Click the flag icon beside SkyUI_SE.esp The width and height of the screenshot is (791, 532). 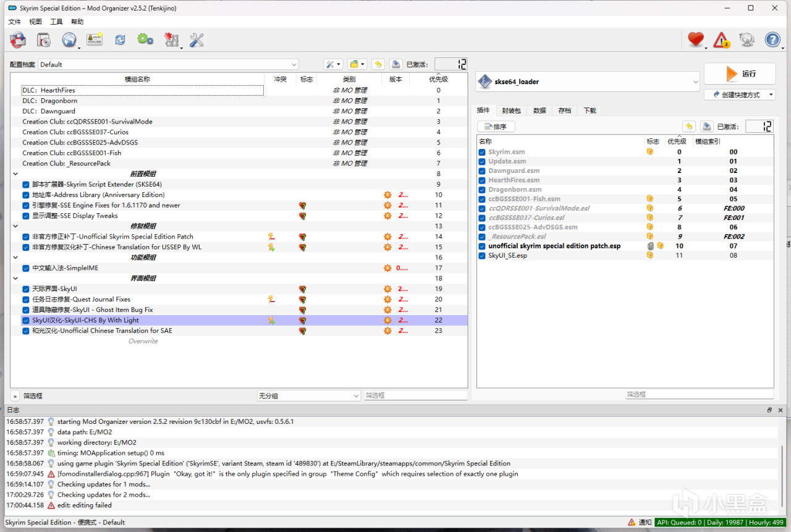[x=650, y=255]
